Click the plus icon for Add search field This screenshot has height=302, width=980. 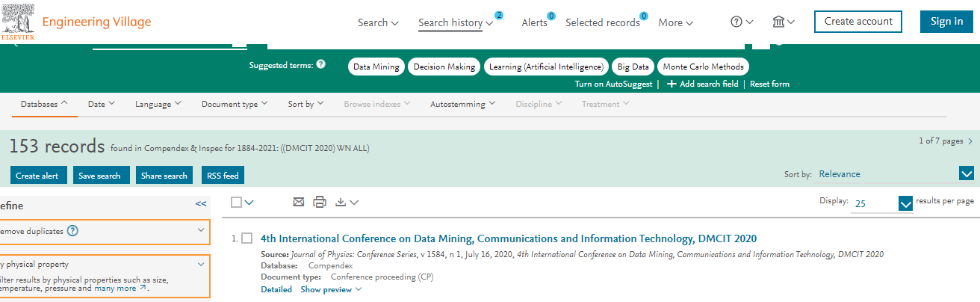pyautogui.click(x=672, y=84)
